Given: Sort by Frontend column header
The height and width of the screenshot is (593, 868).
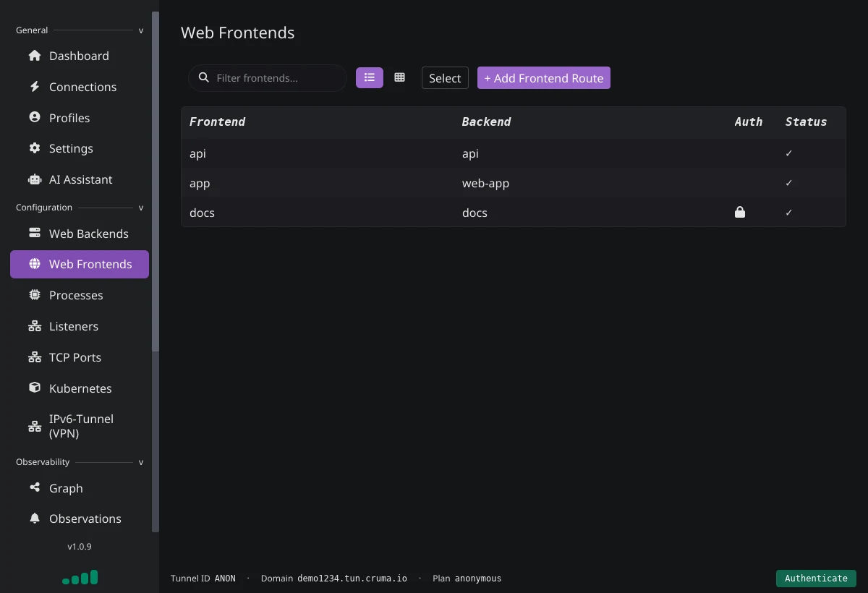Looking at the screenshot, I should point(217,121).
